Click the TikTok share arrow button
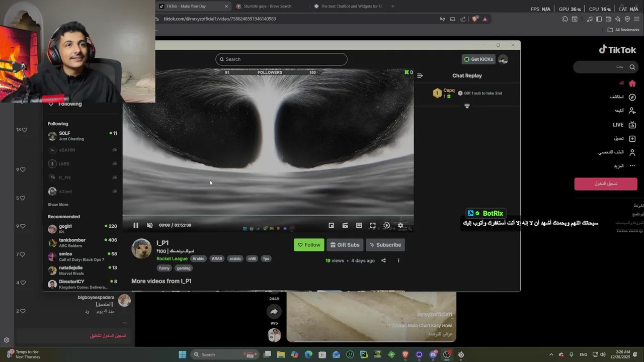644x362 pixels. tap(274, 312)
